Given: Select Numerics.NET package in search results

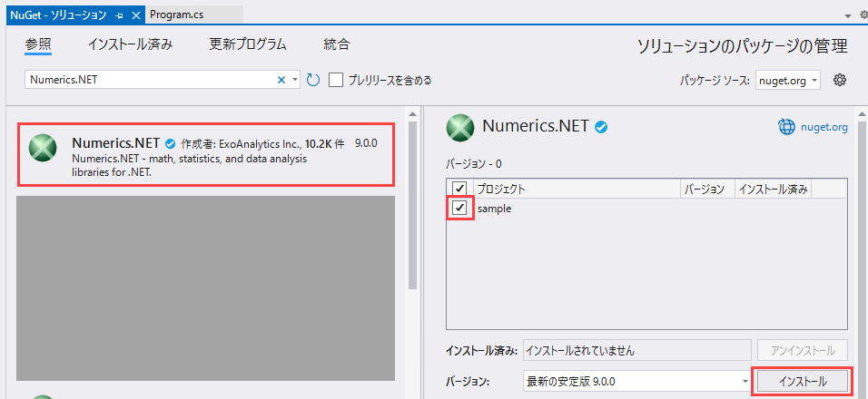Looking at the screenshot, I should (x=205, y=154).
